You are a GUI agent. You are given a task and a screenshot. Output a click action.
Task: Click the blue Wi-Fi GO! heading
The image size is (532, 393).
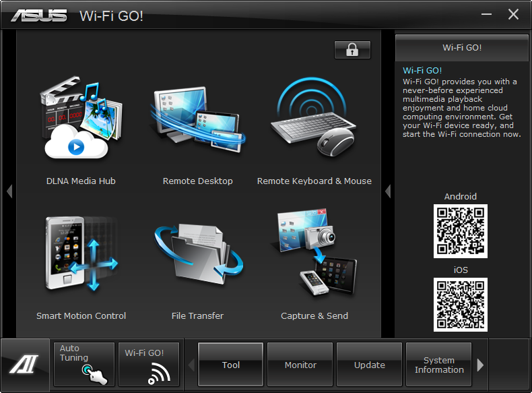pos(422,70)
